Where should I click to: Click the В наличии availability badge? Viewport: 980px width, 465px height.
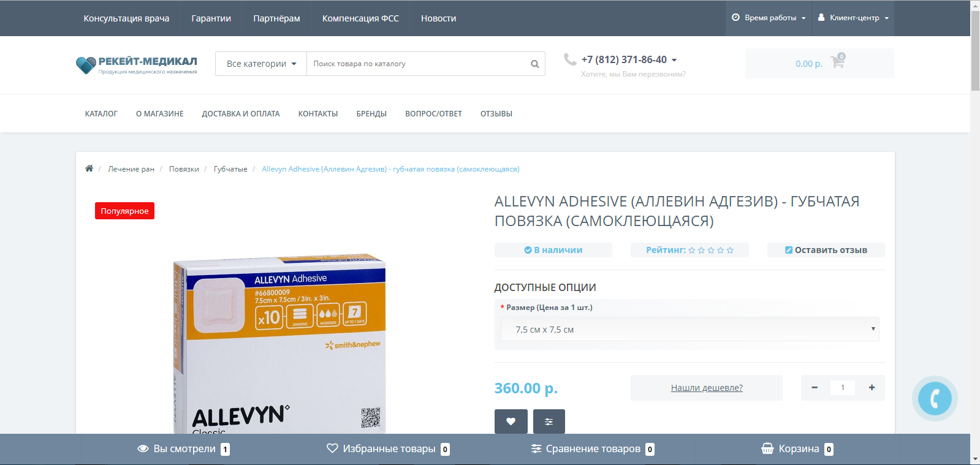click(x=553, y=250)
